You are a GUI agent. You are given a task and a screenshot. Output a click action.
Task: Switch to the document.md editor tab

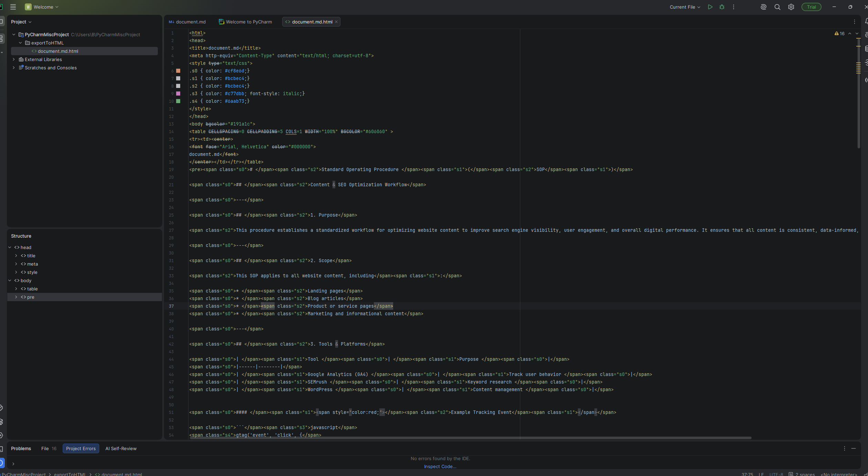click(187, 22)
